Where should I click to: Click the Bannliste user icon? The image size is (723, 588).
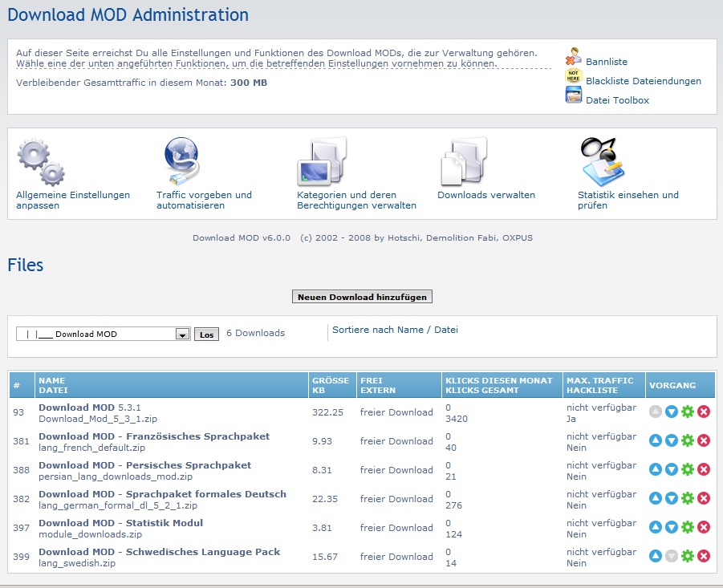573,58
